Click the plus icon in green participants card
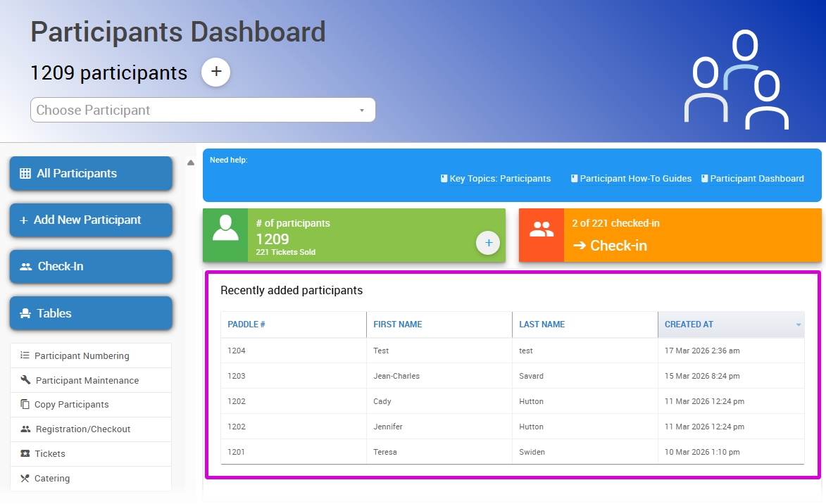The height and width of the screenshot is (504, 826). coord(488,243)
